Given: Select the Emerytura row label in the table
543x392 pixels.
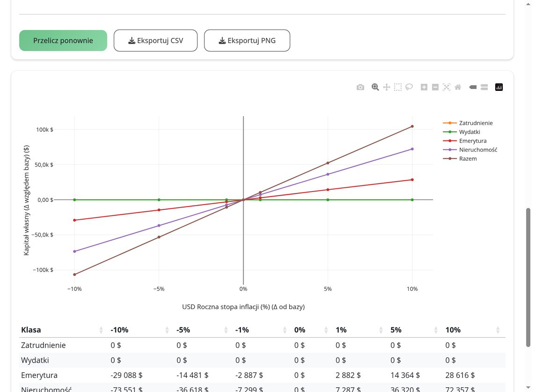Looking at the screenshot, I should pos(39,375).
